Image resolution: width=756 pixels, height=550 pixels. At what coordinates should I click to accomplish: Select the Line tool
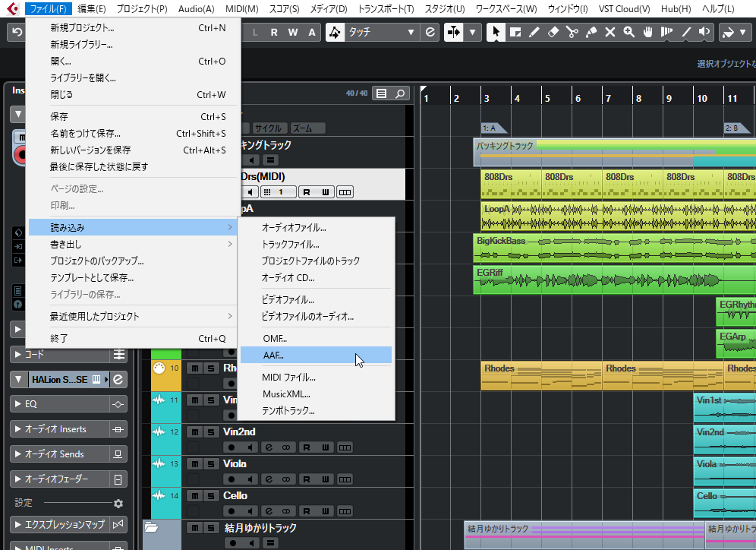[685, 33]
